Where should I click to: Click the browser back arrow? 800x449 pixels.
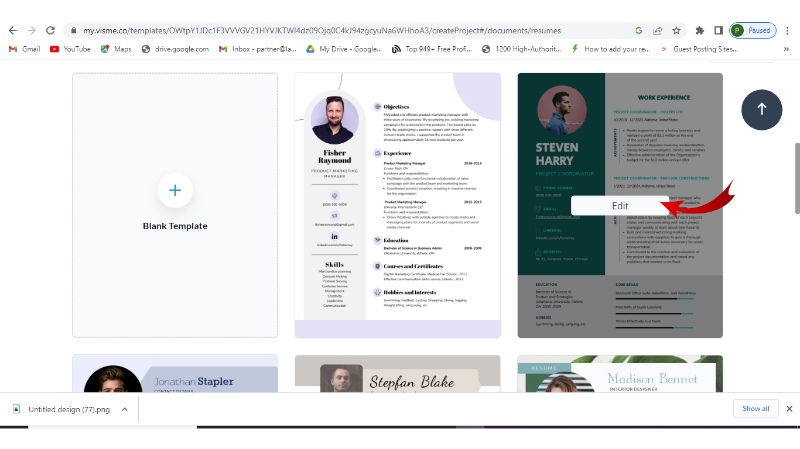pyautogui.click(x=12, y=31)
